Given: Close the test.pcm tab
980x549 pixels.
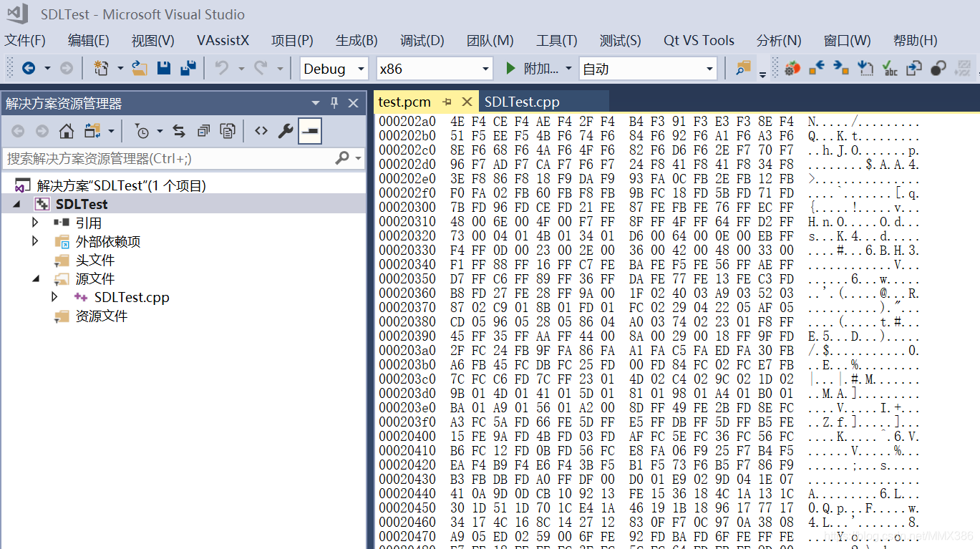Looking at the screenshot, I should click(467, 102).
